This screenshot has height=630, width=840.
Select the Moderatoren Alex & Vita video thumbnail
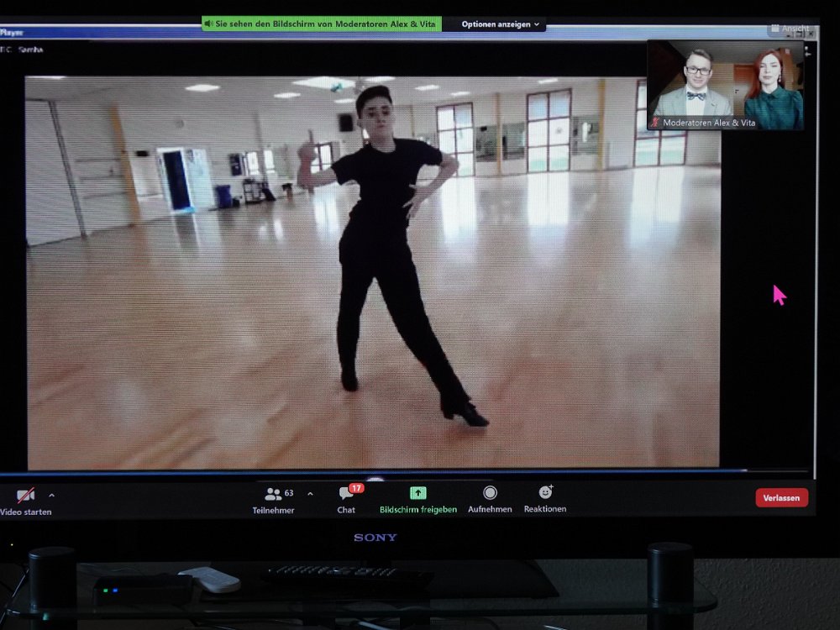726,85
